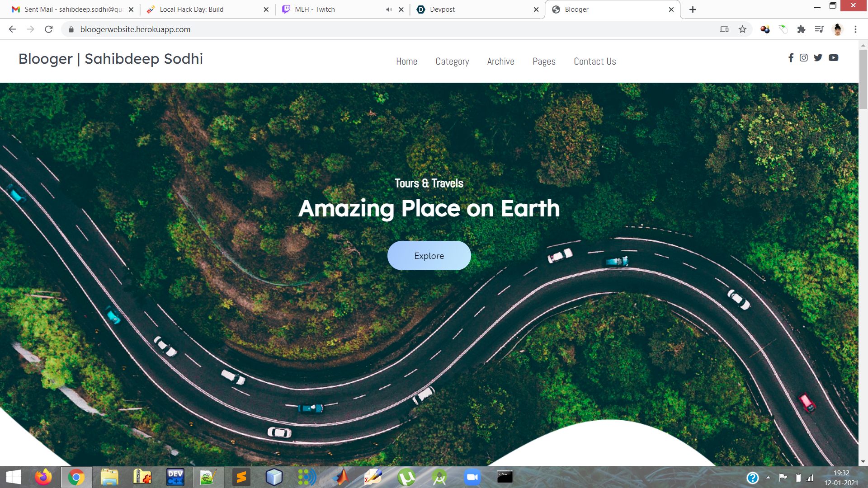Open the Category nav menu
This screenshot has width=868, height=488.
click(x=452, y=61)
